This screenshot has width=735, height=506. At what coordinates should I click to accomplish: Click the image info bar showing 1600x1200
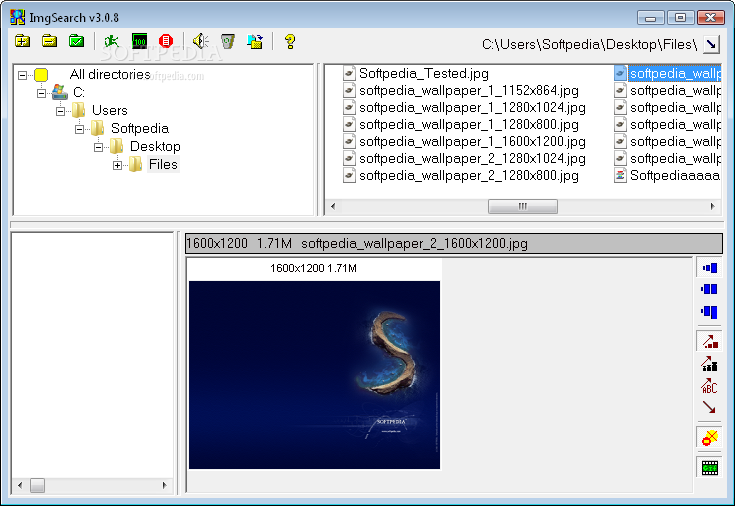click(x=453, y=243)
